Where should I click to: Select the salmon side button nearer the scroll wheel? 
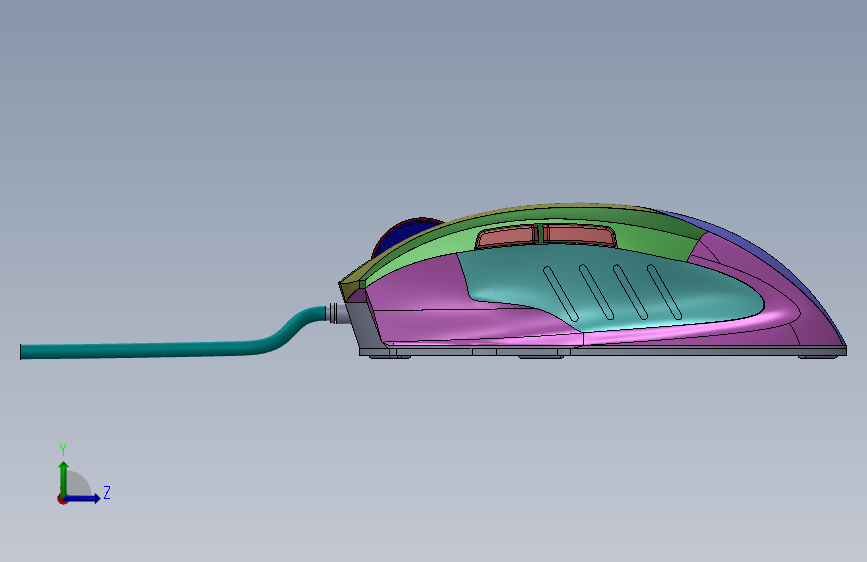click(506, 237)
